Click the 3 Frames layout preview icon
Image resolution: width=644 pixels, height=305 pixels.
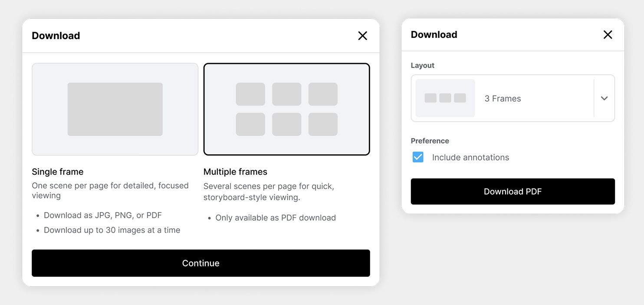pos(444,98)
